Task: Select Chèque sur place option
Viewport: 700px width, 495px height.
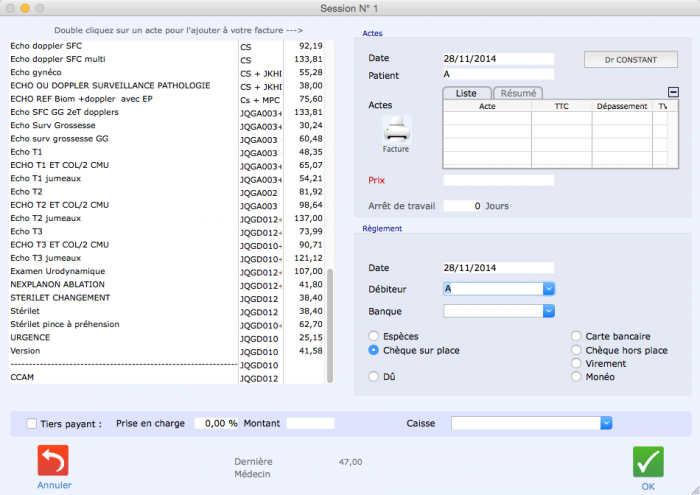Action: point(374,350)
